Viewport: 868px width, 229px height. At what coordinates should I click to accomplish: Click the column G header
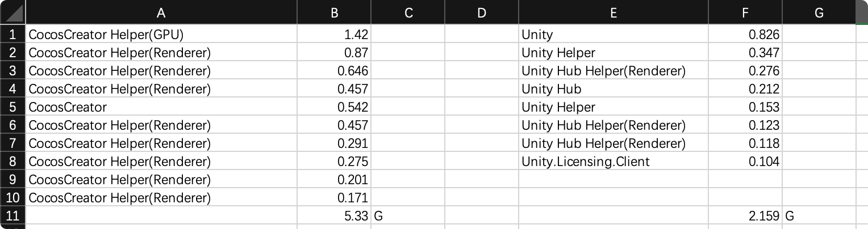(x=819, y=12)
